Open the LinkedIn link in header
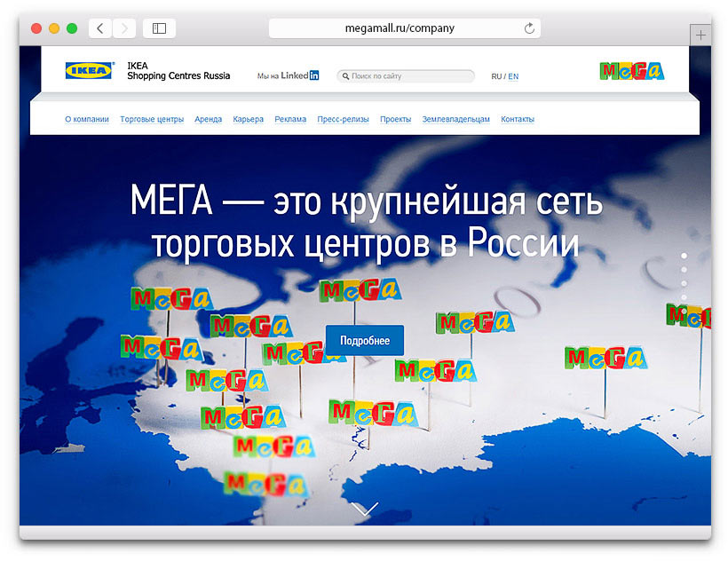 (x=288, y=76)
